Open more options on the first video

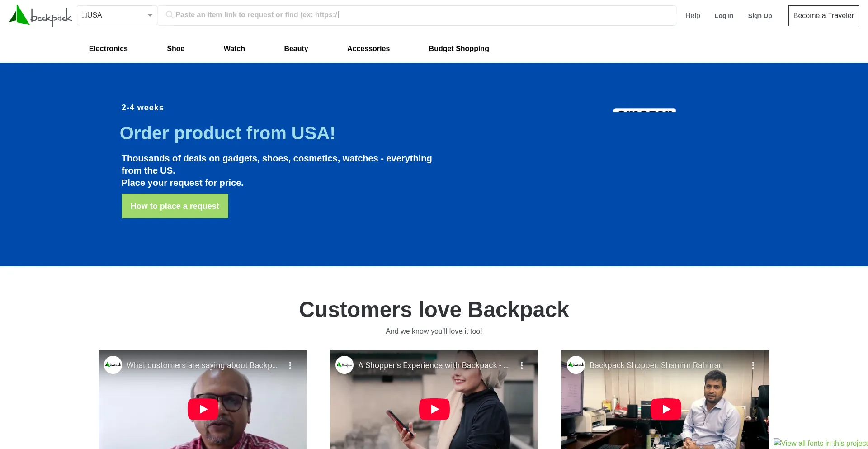pyautogui.click(x=290, y=365)
